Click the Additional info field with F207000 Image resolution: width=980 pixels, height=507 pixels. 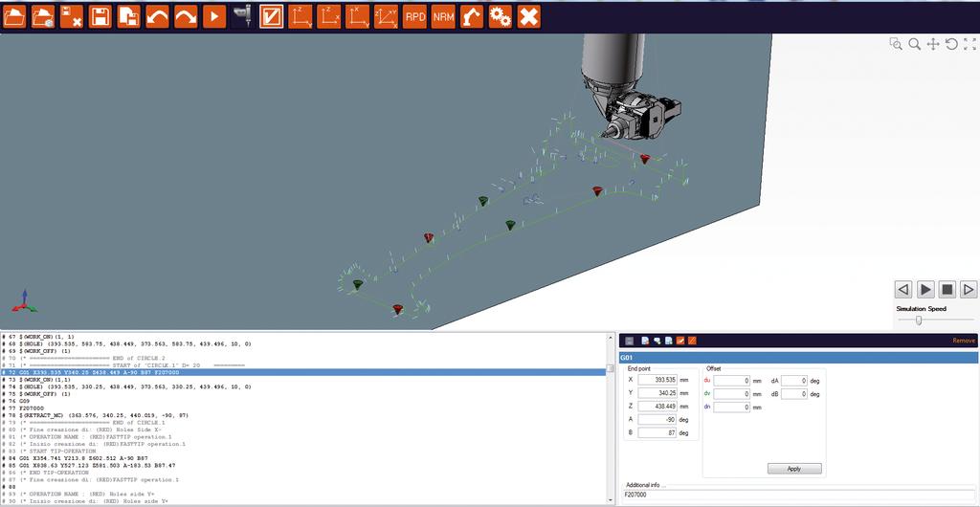pyautogui.click(x=799, y=496)
